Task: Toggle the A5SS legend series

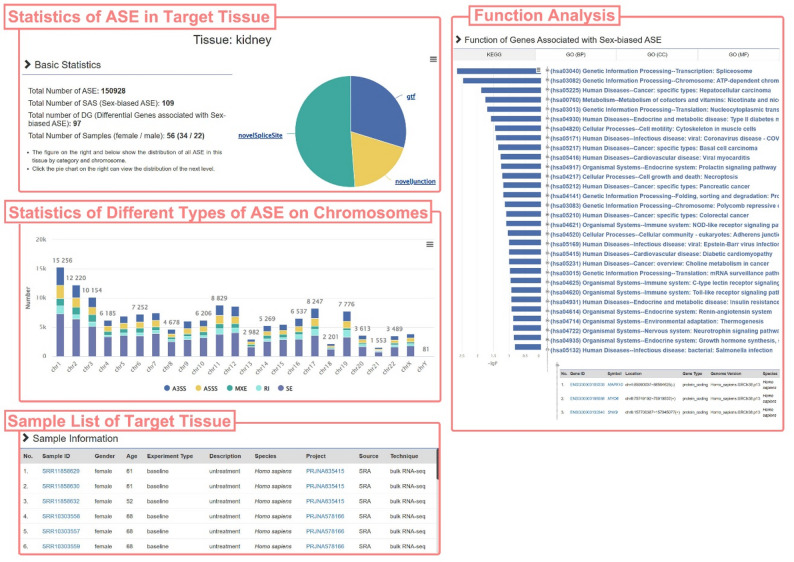Action: pos(207,388)
